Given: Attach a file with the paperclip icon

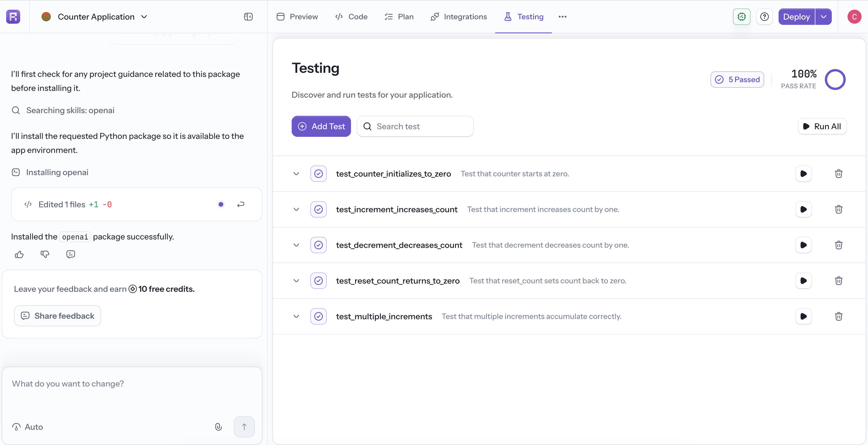Looking at the screenshot, I should 218,427.
